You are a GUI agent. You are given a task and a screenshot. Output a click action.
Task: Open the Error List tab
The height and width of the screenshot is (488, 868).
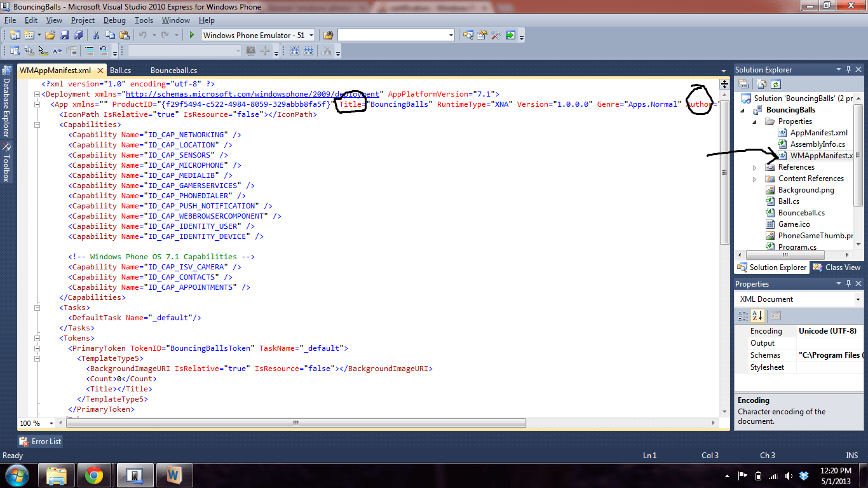tap(41, 442)
